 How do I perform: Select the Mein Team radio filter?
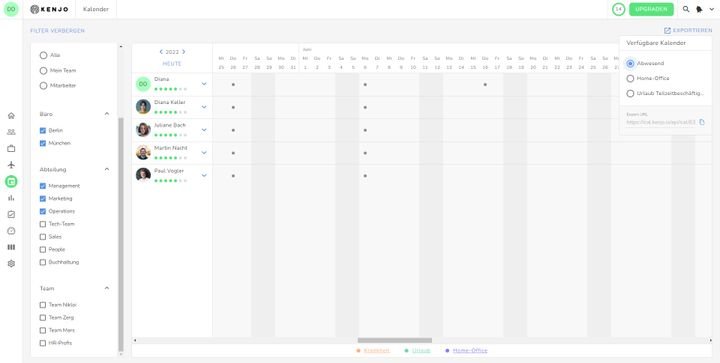pos(43,71)
